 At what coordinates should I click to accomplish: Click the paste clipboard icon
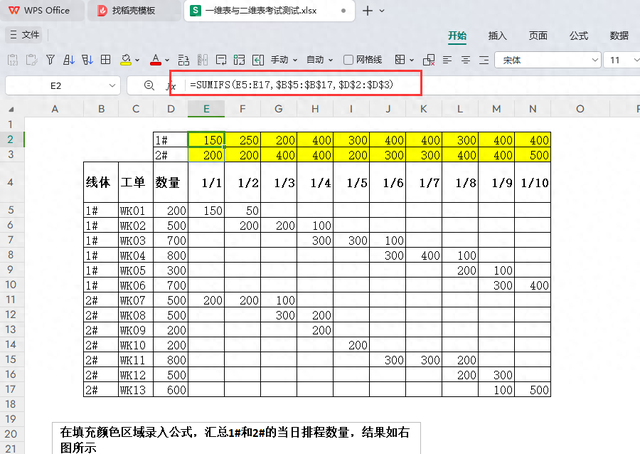(13, 60)
